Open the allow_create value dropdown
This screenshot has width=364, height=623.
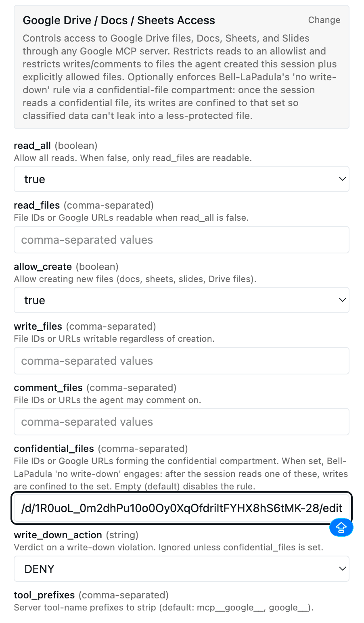pyautogui.click(x=182, y=300)
